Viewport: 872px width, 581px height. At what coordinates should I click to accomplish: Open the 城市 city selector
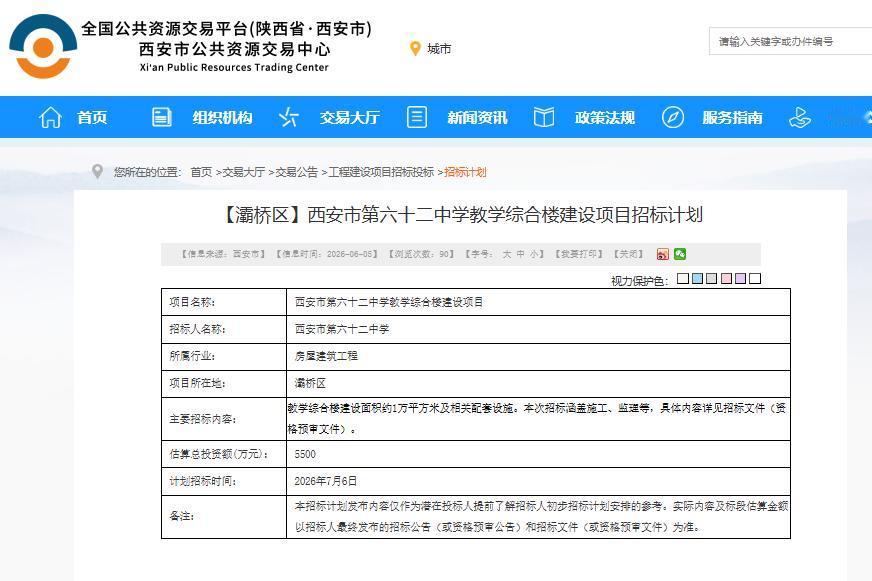click(x=439, y=49)
